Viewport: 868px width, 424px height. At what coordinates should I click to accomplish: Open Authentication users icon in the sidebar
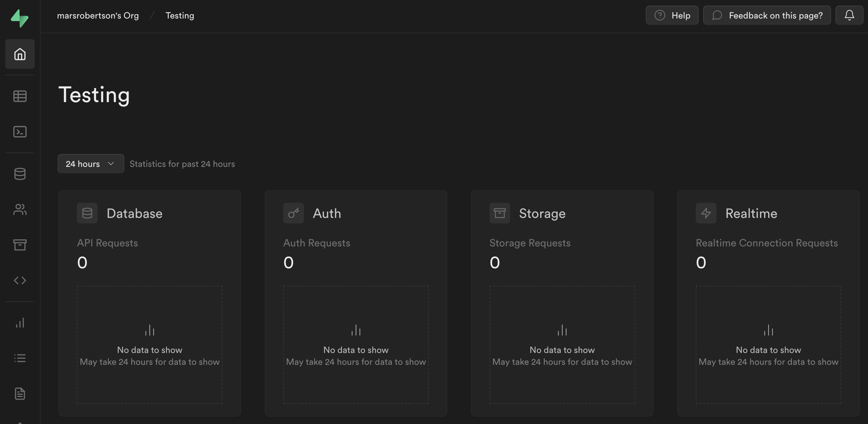[20, 209]
